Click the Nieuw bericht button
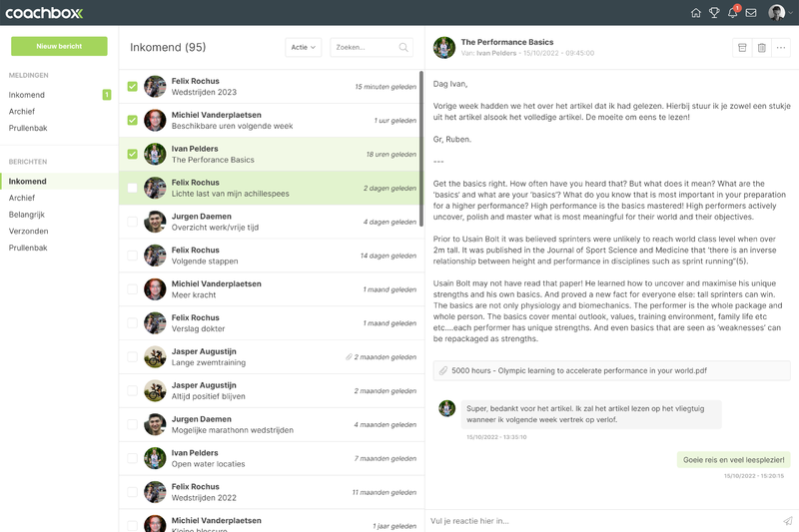Image resolution: width=799 pixels, height=532 pixels. click(59, 47)
